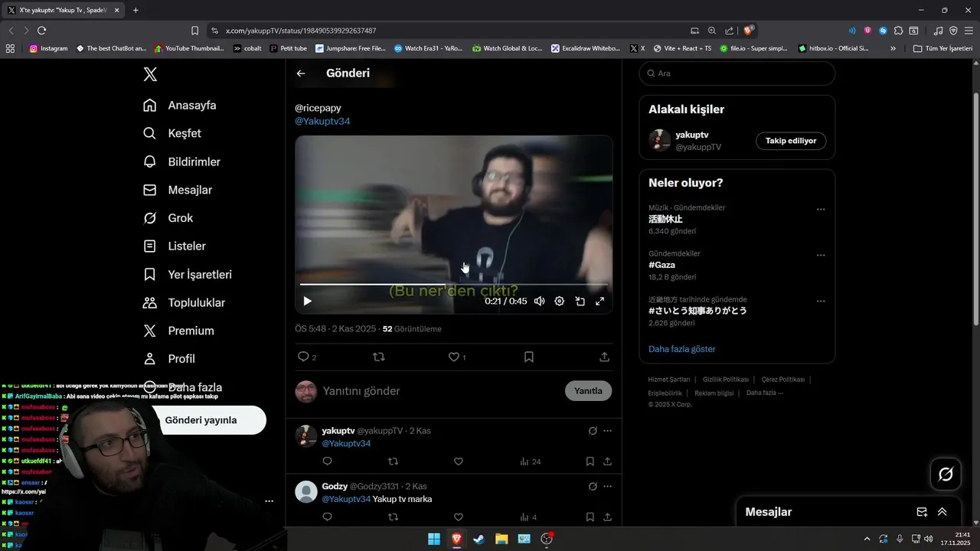Open more options for #さいとう知事ありがとう trend
The width and height of the screenshot is (980, 551).
[x=821, y=302]
